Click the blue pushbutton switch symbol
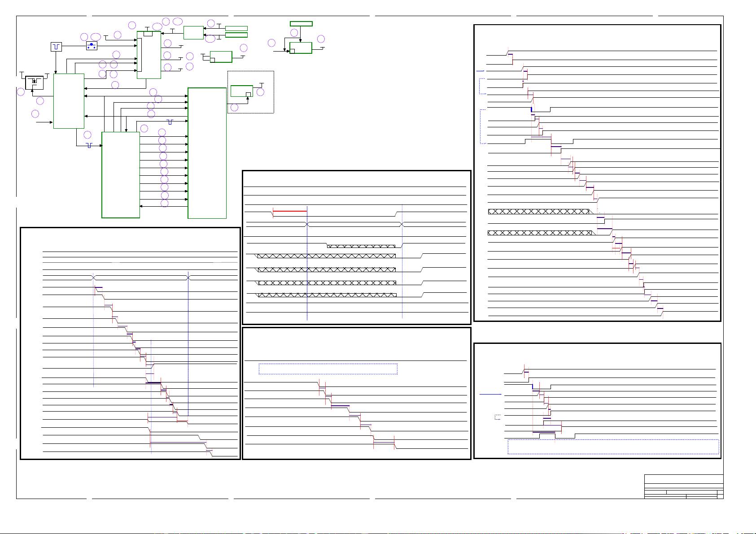This screenshot has width=756, height=534. coord(92,46)
